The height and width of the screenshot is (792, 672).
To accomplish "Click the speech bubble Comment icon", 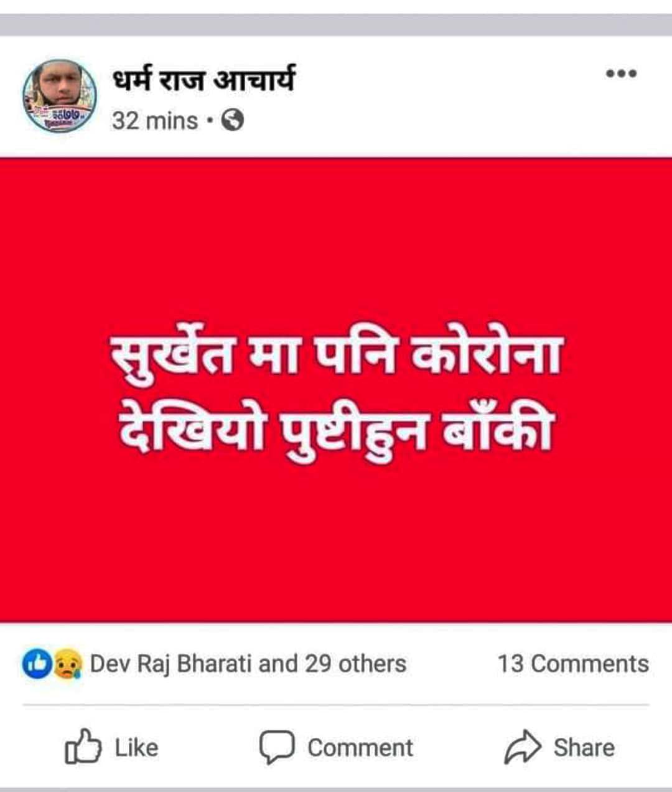I will coord(276,747).
